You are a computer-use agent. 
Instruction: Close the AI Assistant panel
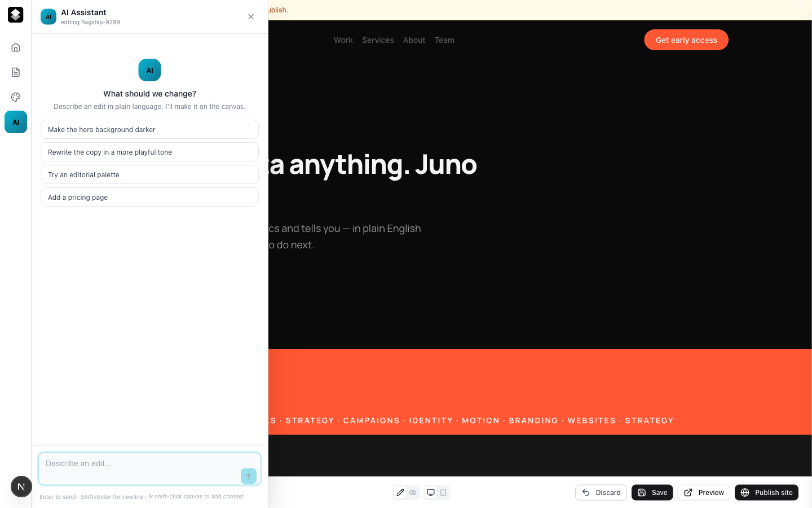pos(251,17)
